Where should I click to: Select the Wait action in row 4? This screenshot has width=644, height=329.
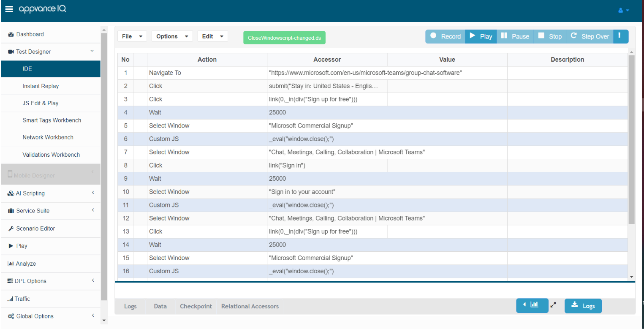(x=207, y=112)
